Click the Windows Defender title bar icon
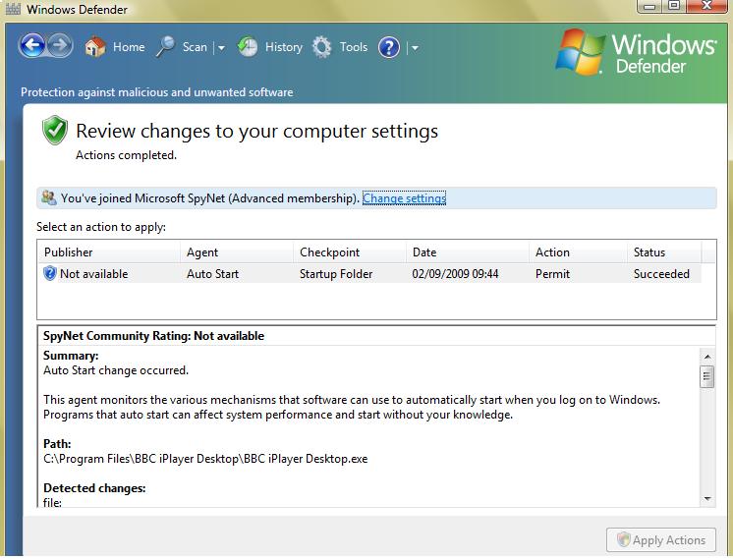733x560 pixels. (13, 9)
